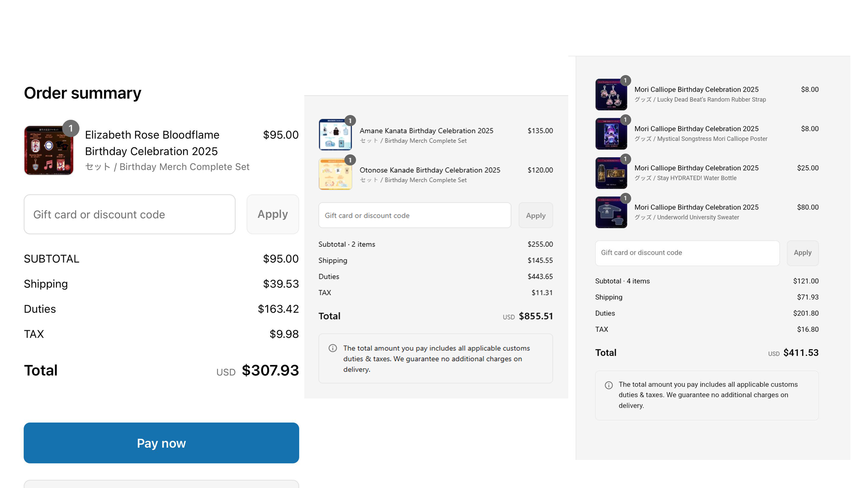Click the Pay now button

[x=161, y=443]
